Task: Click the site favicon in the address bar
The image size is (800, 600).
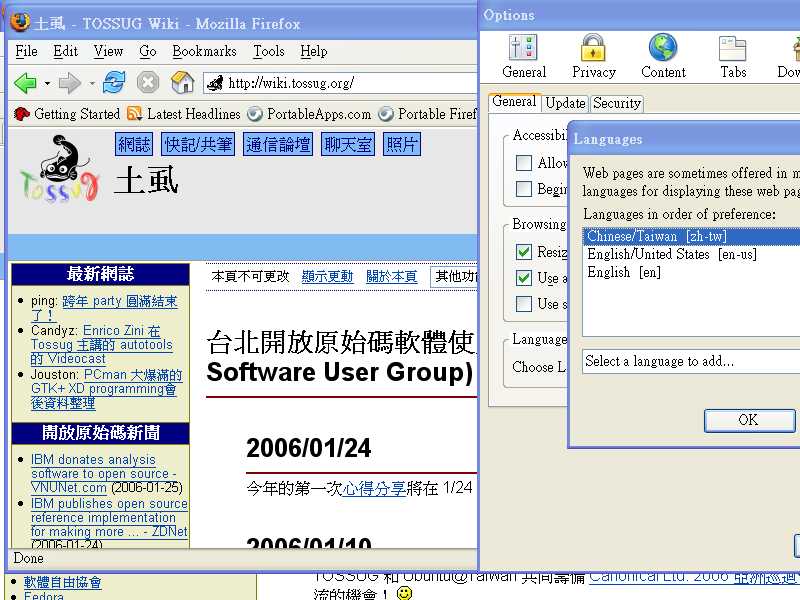Action: [x=215, y=83]
